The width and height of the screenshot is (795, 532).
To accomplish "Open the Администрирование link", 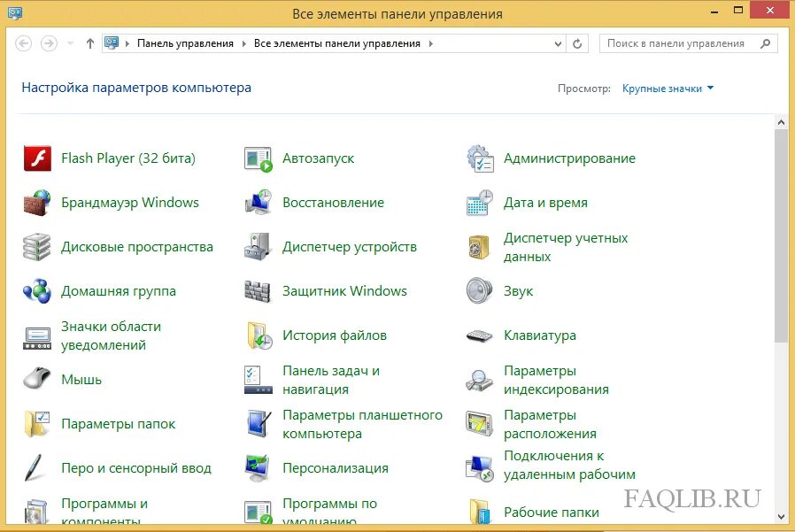I will coord(569,158).
